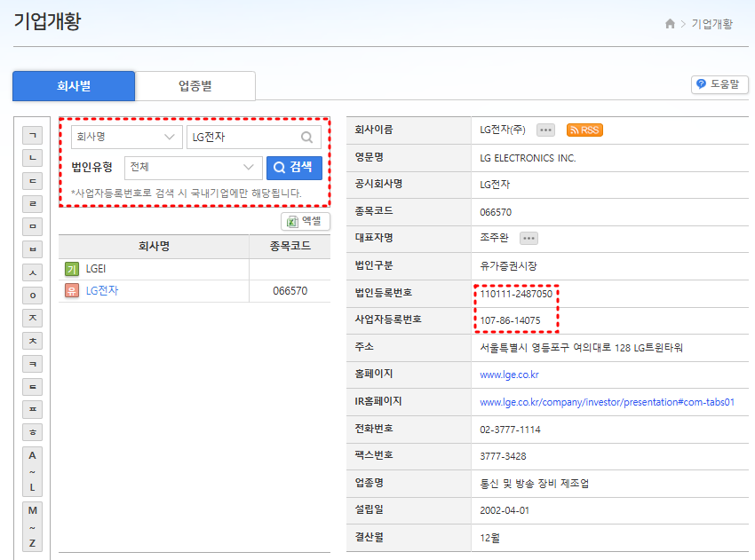Open the www.lge.co.kr homepage link
Viewport: 755px width, 560px height.
(x=510, y=375)
